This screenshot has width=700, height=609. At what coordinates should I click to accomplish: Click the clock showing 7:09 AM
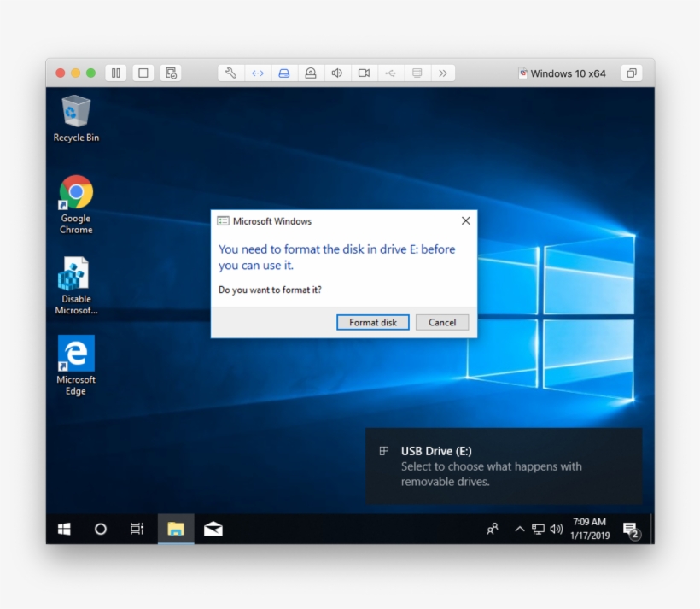590,529
